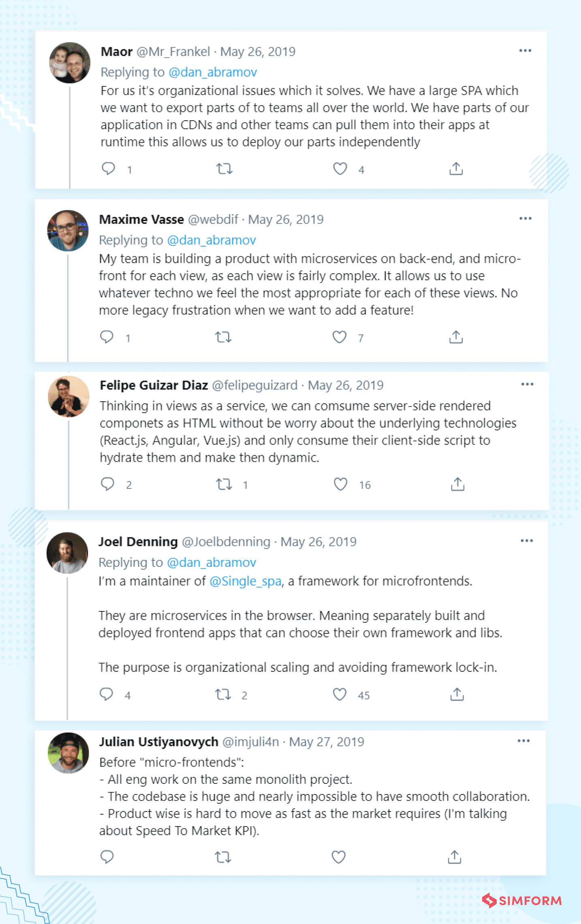Open more options on Joel Denning's tweet
The image size is (581, 924).
(527, 541)
